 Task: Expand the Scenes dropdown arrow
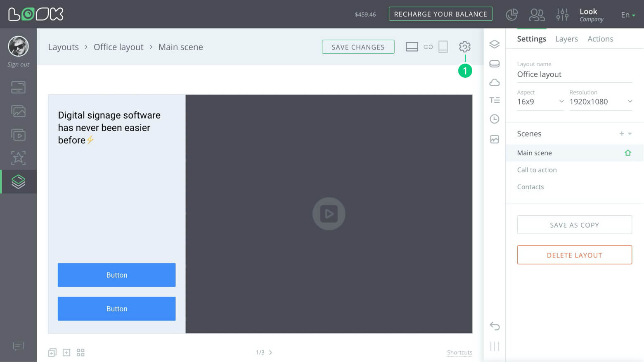coord(630,133)
